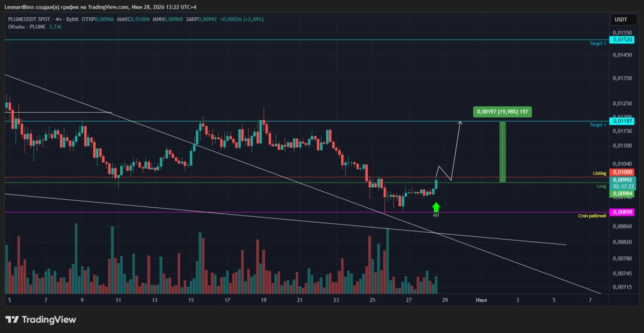Click the green 0,00984 Long price tag

[623, 193]
